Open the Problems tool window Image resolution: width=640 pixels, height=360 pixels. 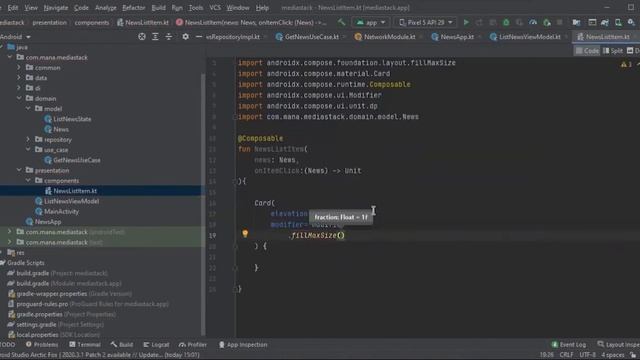42,345
